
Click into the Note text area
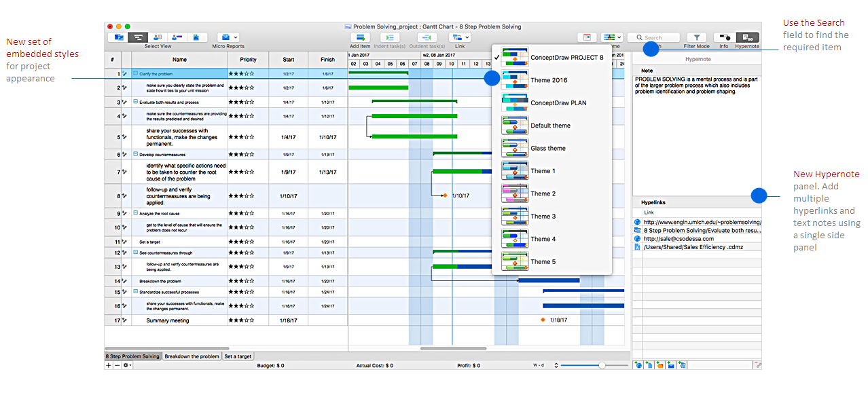697,134
